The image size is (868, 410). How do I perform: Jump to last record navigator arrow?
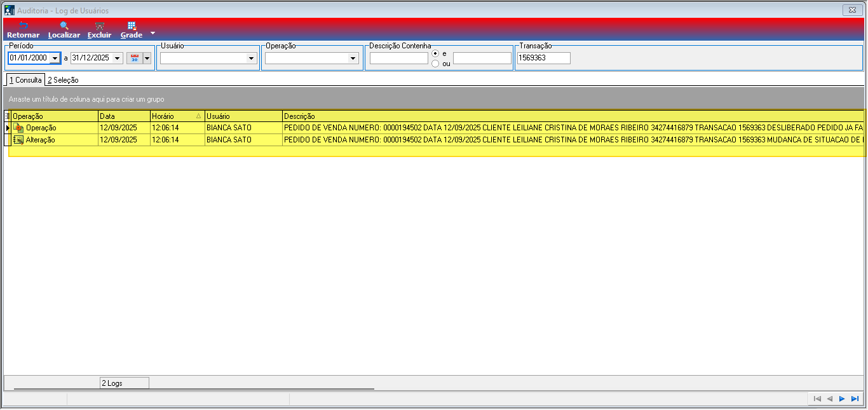point(855,399)
